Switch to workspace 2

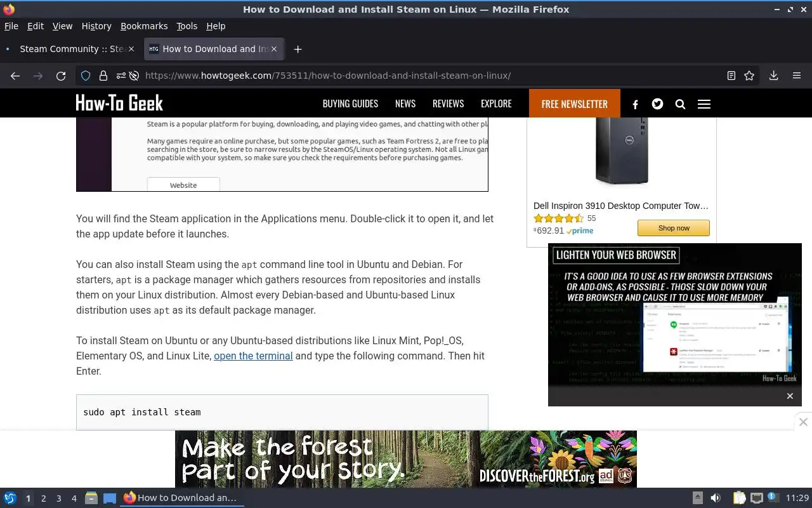(43, 498)
